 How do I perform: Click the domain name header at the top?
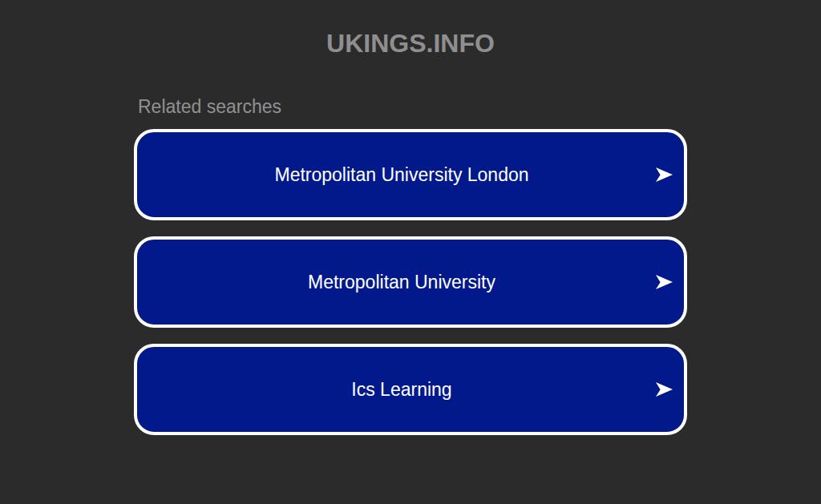410,43
